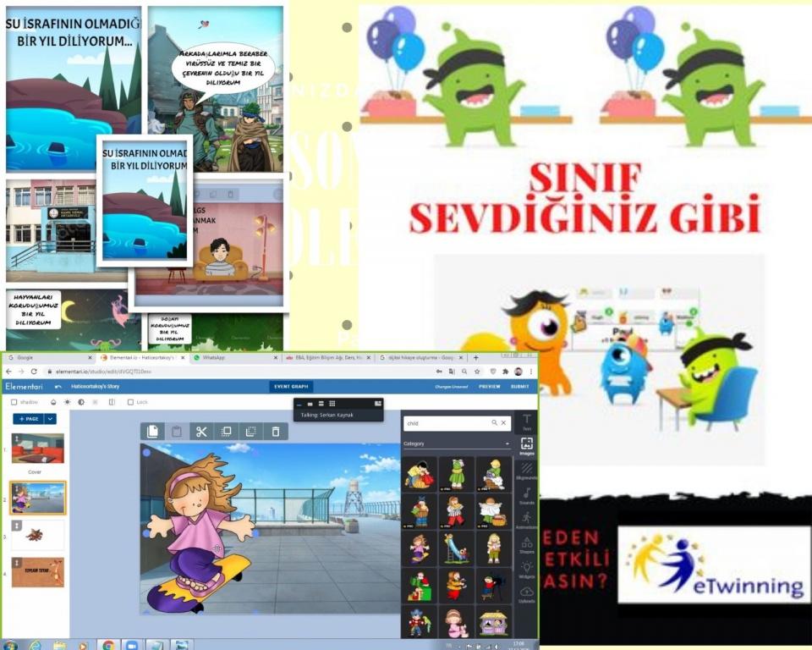Open the Images panel in sidebar
The height and width of the screenshot is (650, 812).
[x=526, y=446]
